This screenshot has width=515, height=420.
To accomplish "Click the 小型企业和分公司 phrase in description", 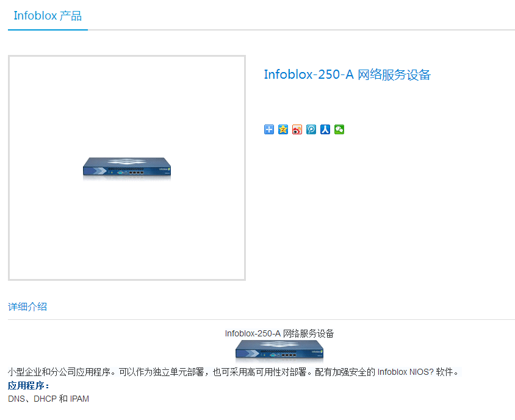I will (42, 372).
